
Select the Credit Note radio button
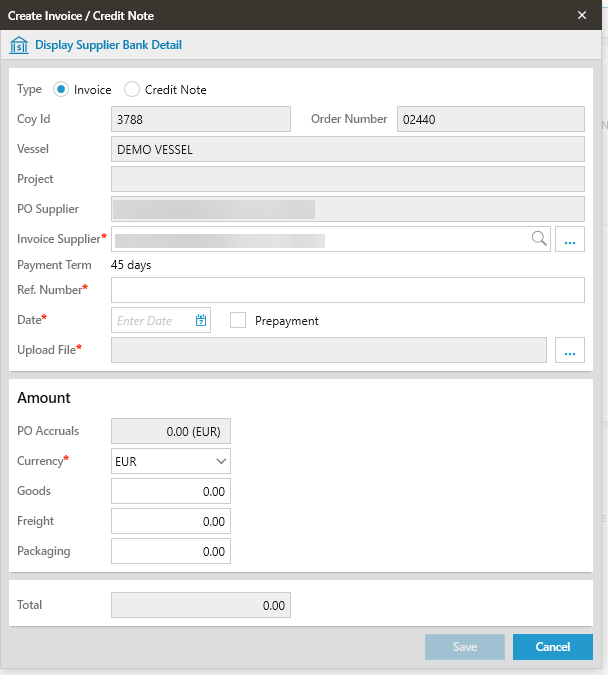(132, 90)
